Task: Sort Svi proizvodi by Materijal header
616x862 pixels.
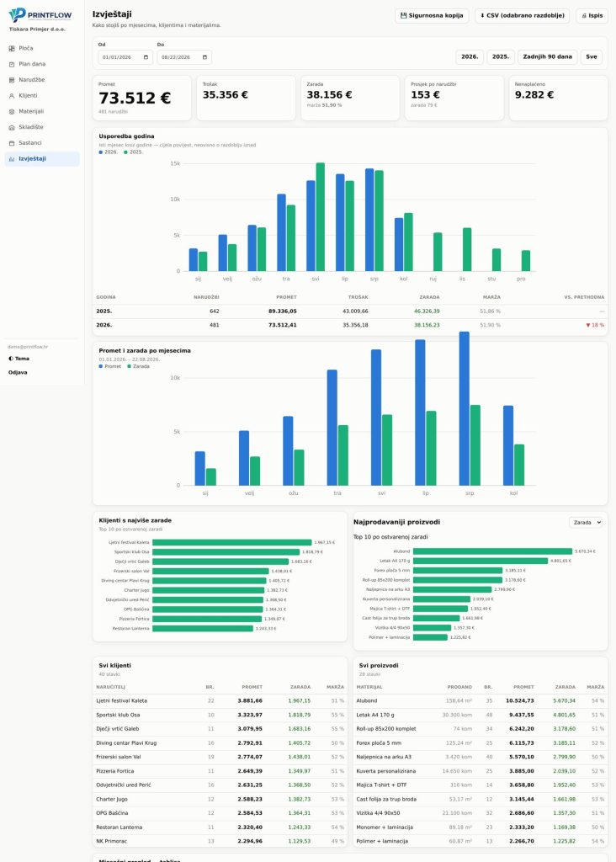Action: pyautogui.click(x=369, y=687)
